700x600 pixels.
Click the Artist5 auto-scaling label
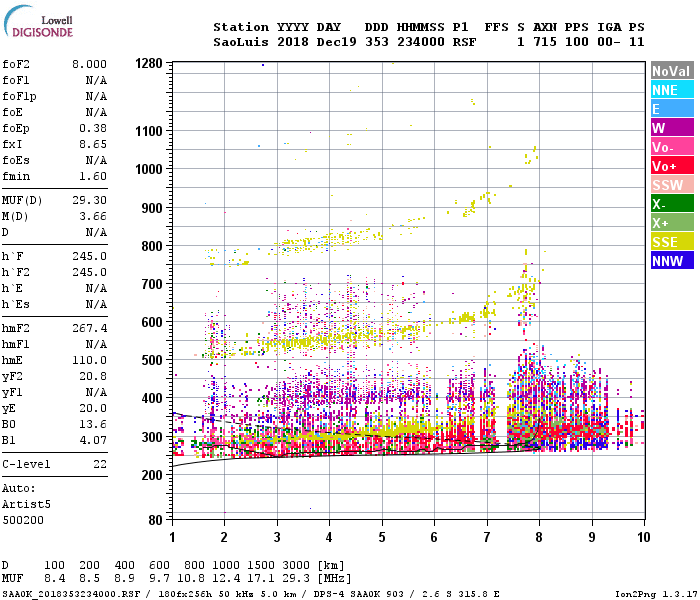click(26, 504)
